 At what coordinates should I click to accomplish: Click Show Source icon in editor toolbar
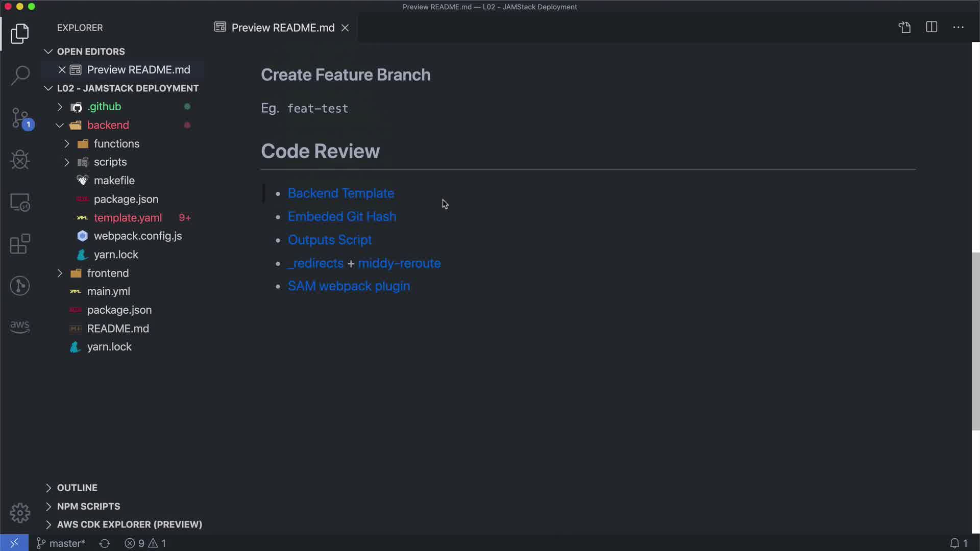(x=904, y=28)
